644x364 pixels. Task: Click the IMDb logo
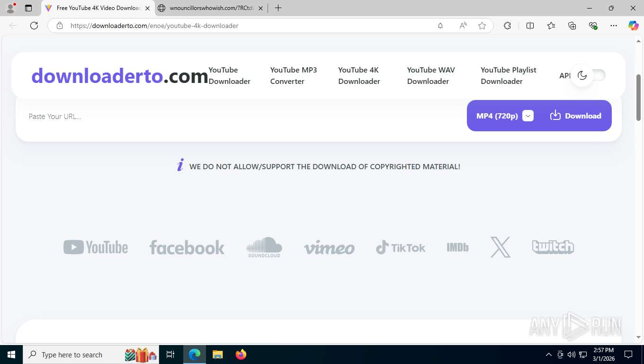tap(457, 247)
